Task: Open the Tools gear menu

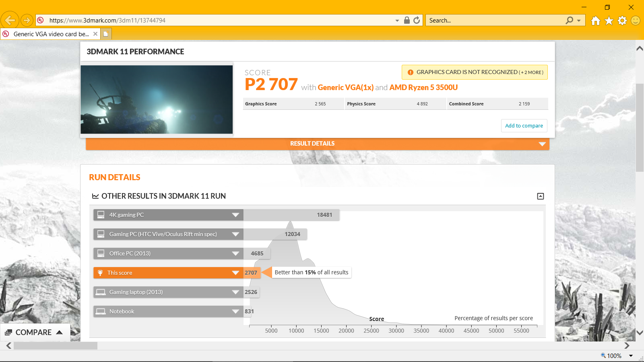Action: click(622, 21)
